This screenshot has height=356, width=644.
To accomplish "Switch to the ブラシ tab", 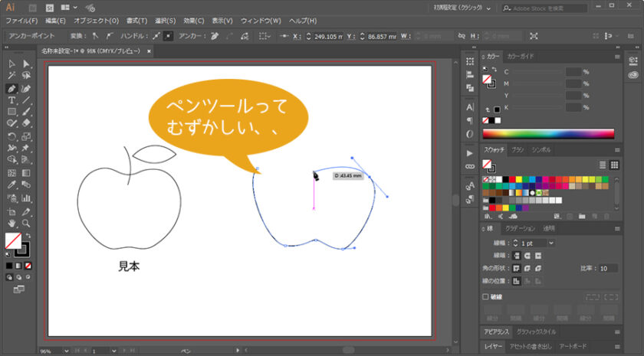I will (x=517, y=150).
